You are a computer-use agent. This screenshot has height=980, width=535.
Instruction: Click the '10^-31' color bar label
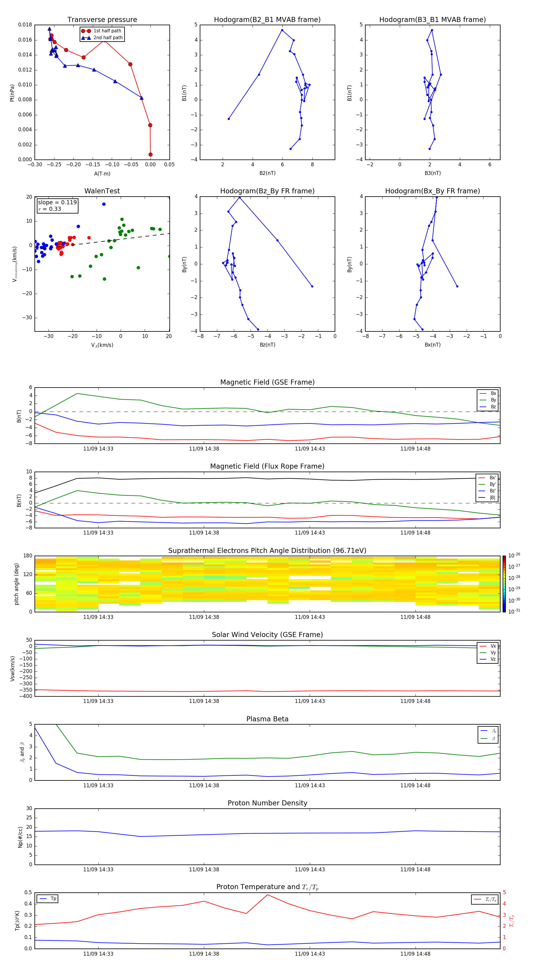[x=514, y=611]
